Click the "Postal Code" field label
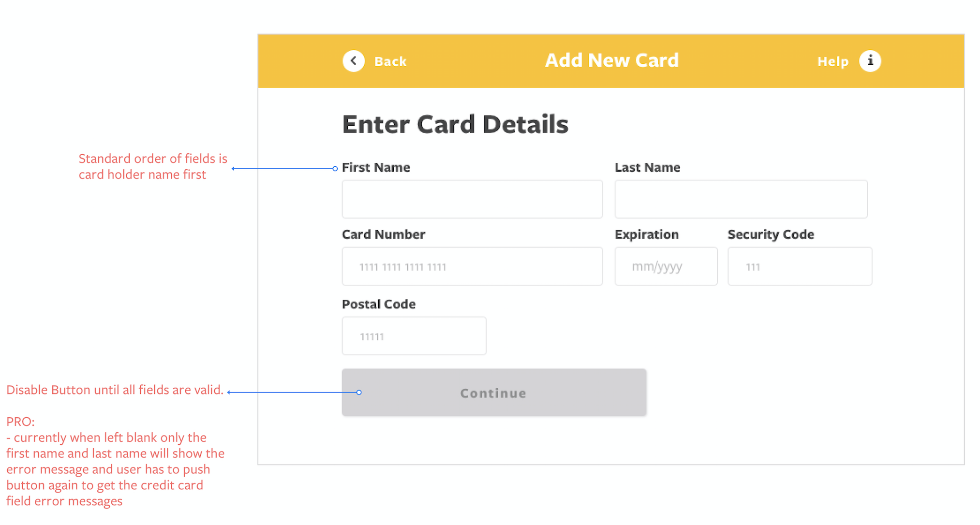This screenshot has height=525, width=980. (x=378, y=304)
